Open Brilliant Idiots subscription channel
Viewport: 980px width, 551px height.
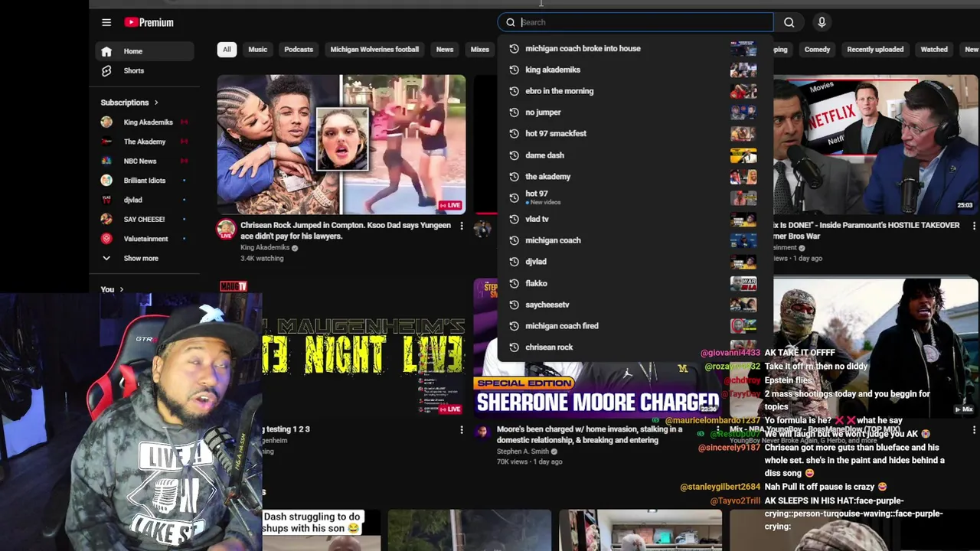(x=145, y=181)
